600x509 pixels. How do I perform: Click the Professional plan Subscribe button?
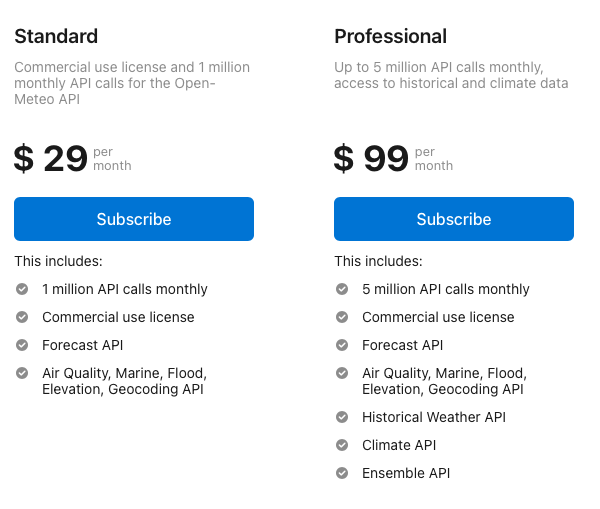454,219
